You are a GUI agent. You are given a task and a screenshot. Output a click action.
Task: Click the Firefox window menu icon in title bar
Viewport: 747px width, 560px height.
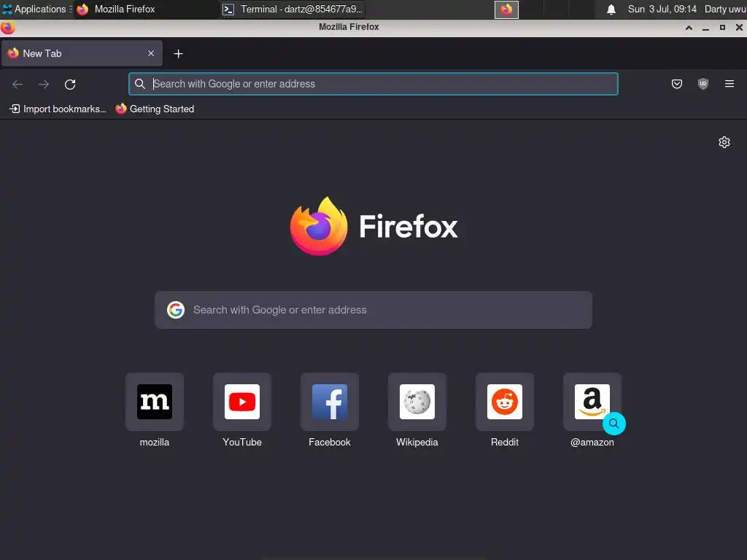click(x=7, y=28)
